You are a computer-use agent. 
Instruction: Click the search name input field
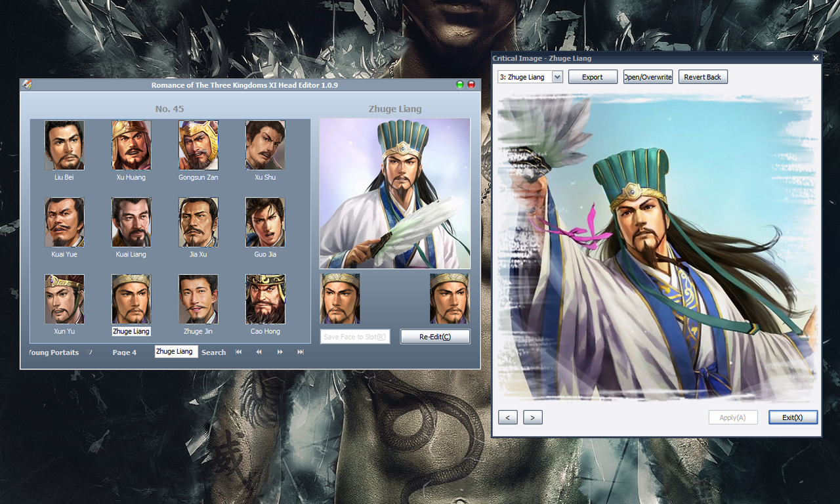click(176, 352)
